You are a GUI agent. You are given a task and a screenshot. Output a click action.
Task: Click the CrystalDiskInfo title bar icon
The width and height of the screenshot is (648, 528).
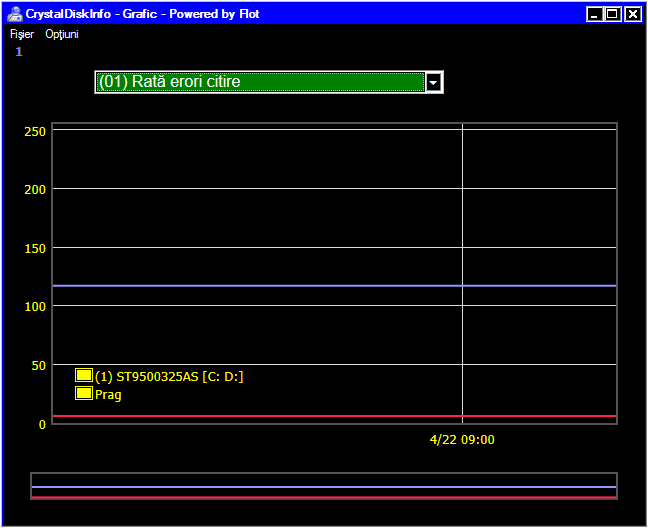[15, 14]
